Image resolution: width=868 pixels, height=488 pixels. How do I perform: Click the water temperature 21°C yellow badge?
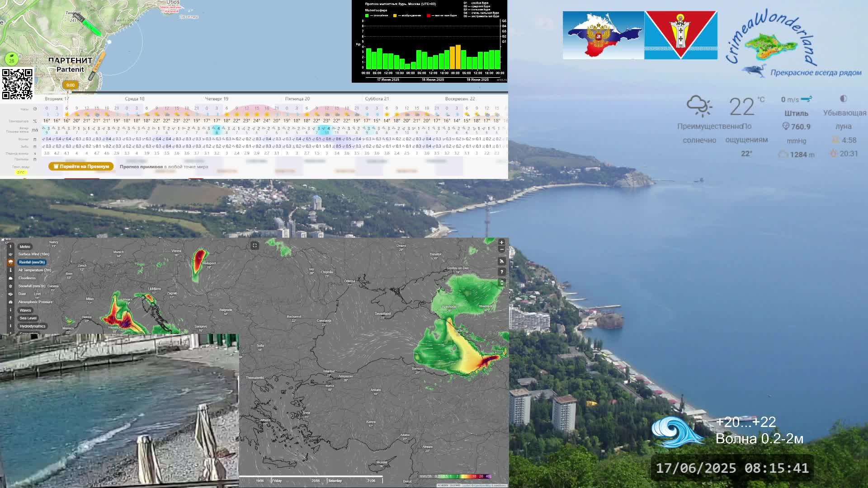pos(21,172)
